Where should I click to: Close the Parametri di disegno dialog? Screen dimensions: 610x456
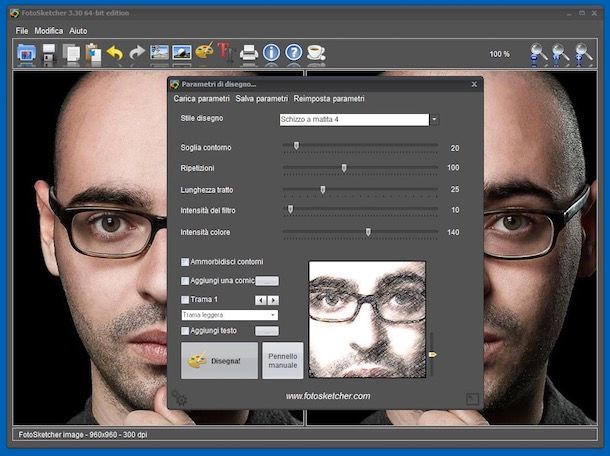tap(474, 84)
